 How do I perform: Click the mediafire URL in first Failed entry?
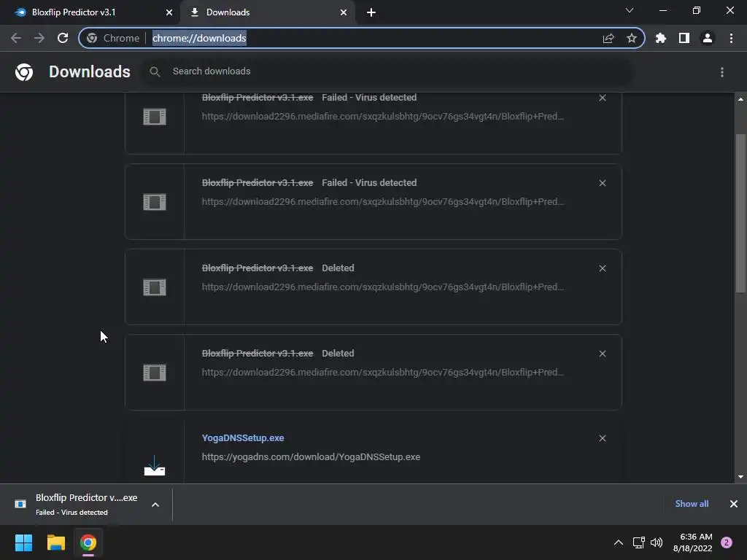click(x=382, y=116)
